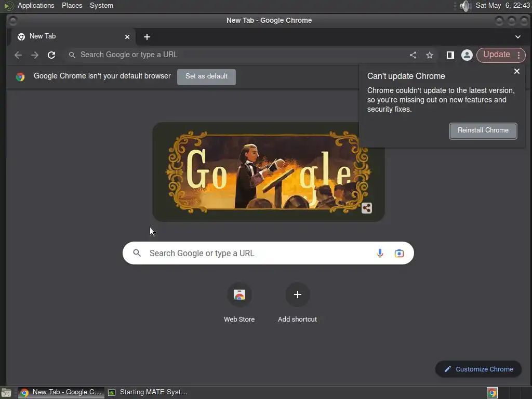Screen dimensions: 532x399
Task: Click the share icon in the address bar
Action: 413,55
